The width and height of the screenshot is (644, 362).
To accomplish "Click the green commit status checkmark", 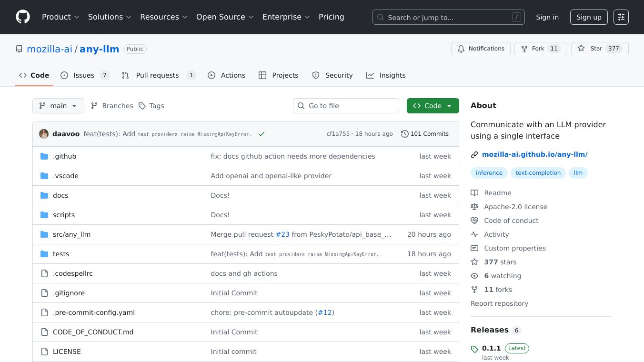I will 261,134.
